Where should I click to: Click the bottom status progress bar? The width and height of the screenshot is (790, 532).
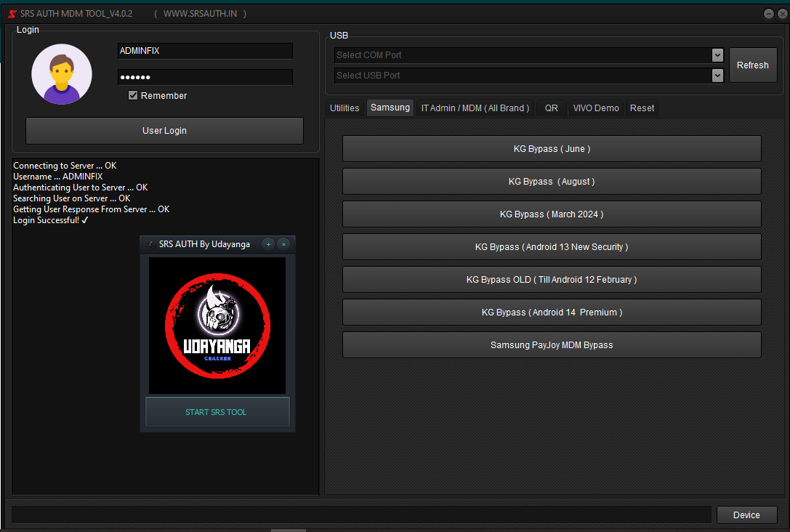[x=361, y=515]
